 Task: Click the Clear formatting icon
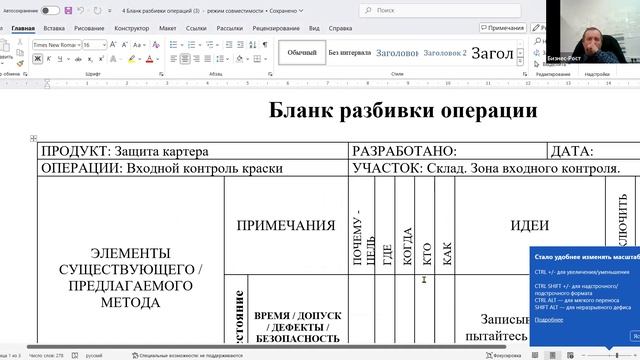pos(156,44)
